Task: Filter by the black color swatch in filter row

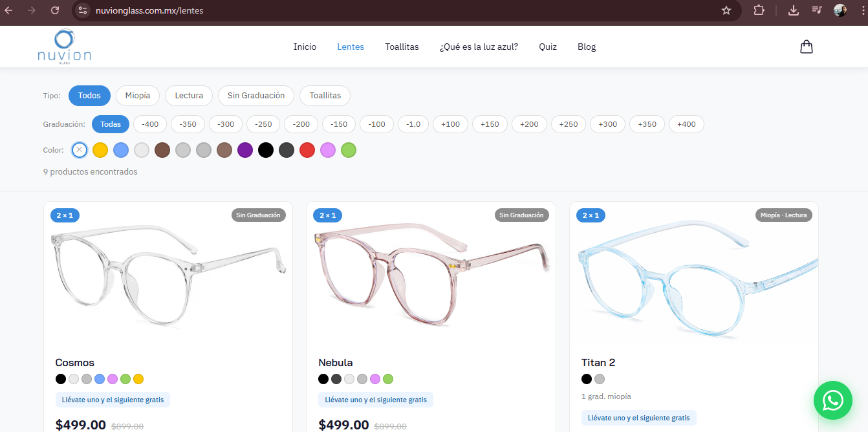Action: [265, 150]
